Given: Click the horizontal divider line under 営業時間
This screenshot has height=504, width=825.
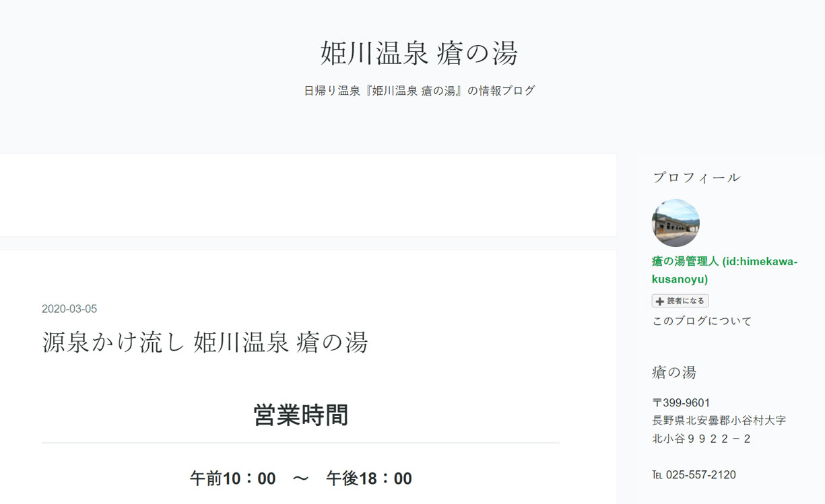Looking at the screenshot, I should tap(300, 443).
